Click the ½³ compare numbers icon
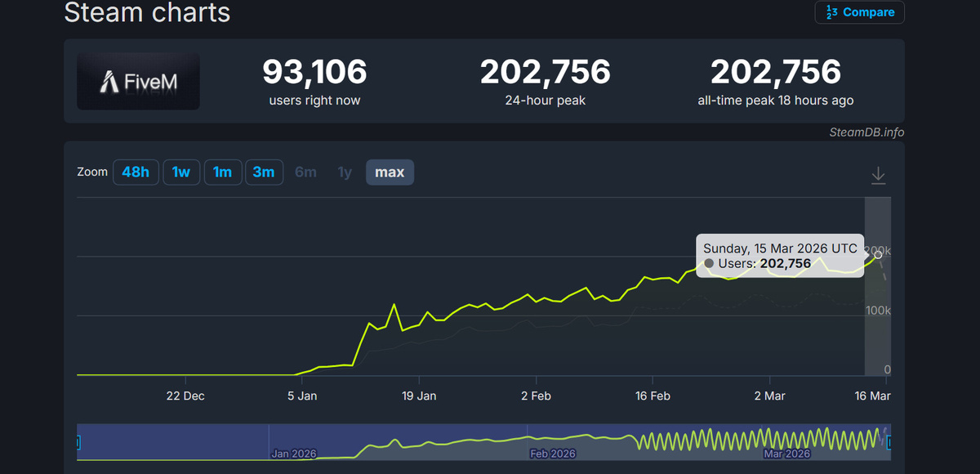980x474 pixels. (x=832, y=12)
